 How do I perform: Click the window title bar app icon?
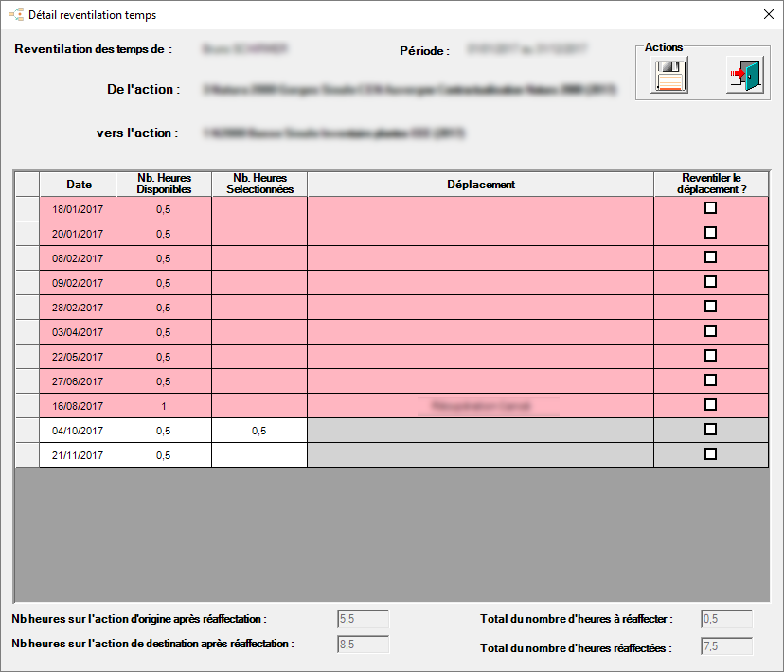[x=15, y=15]
